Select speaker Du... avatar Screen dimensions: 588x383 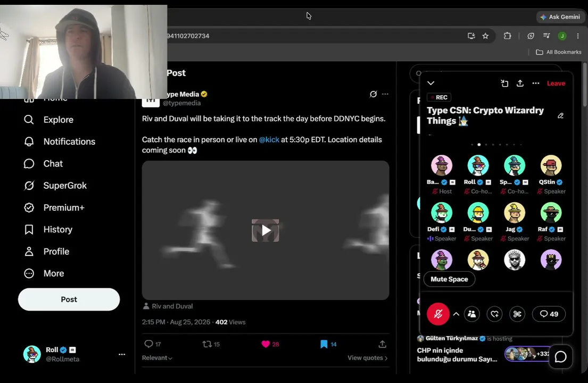[478, 212]
